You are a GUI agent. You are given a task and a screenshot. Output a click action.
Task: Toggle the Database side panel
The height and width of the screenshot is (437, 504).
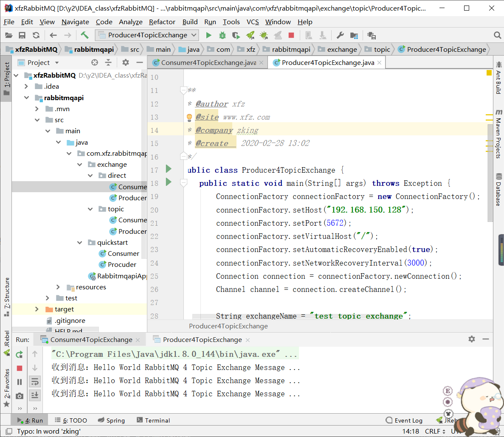point(498,190)
